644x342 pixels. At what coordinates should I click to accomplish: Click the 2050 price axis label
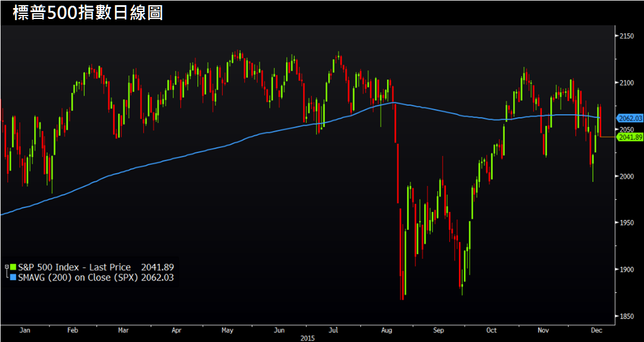626,129
